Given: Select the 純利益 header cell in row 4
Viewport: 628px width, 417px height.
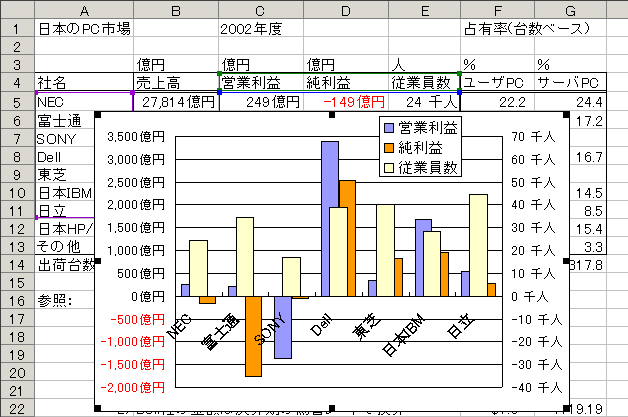Looking at the screenshot, I should click(x=346, y=82).
